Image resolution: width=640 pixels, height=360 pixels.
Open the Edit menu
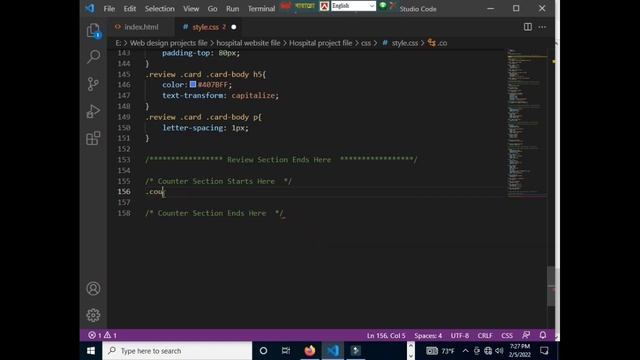tap(130, 9)
